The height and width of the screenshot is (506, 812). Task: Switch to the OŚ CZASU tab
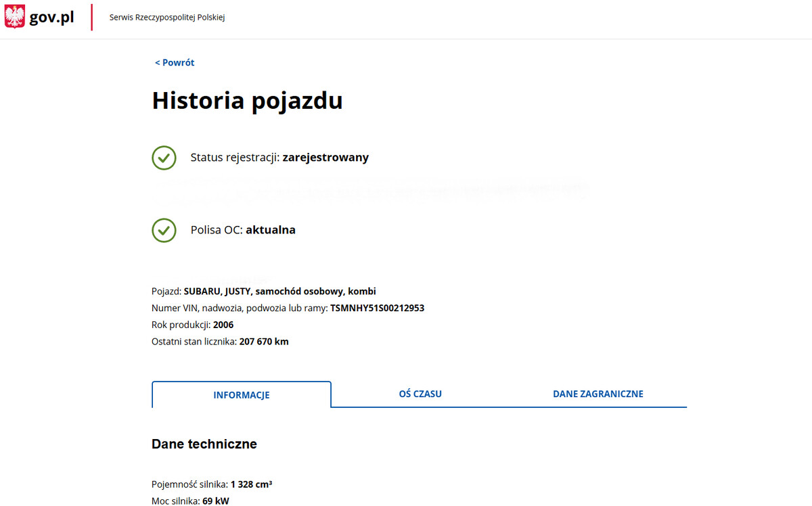coord(420,394)
